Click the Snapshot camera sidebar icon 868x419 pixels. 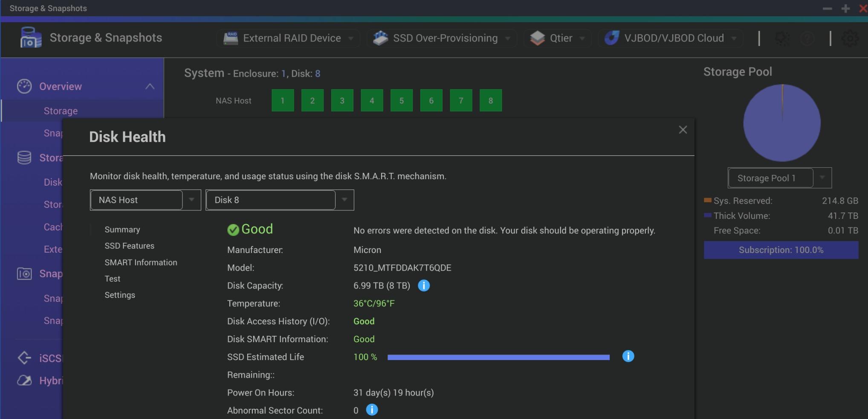pyautogui.click(x=24, y=274)
